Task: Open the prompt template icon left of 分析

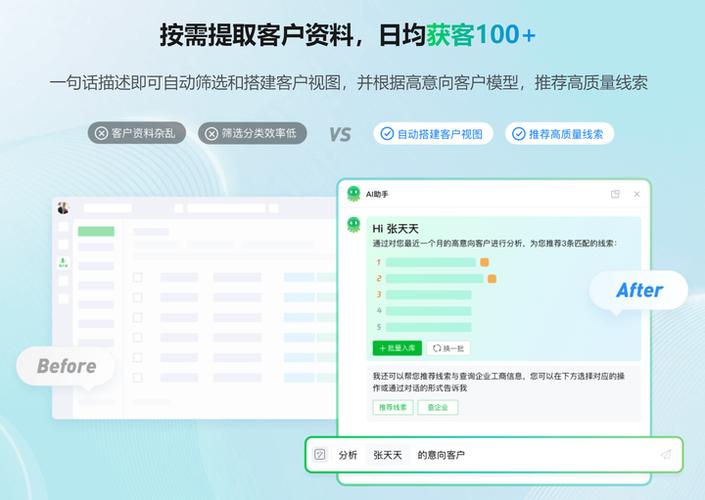Action: coord(320,455)
